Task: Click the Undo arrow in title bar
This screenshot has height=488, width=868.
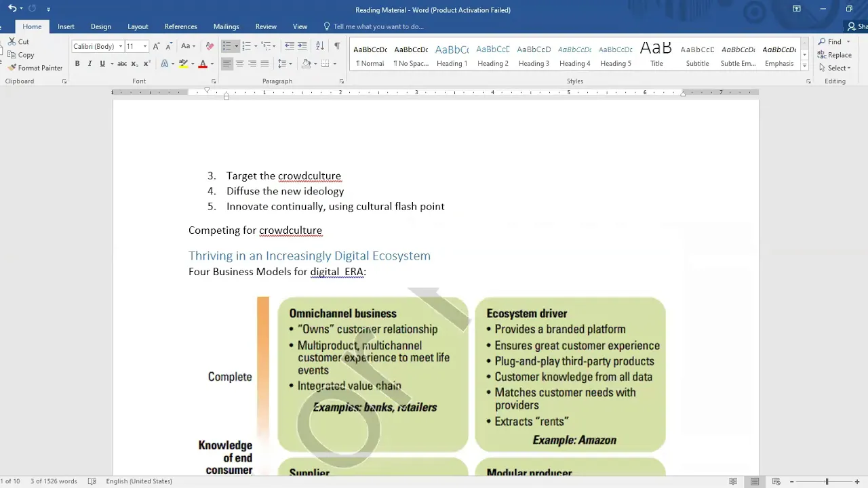Action: pyautogui.click(x=12, y=9)
